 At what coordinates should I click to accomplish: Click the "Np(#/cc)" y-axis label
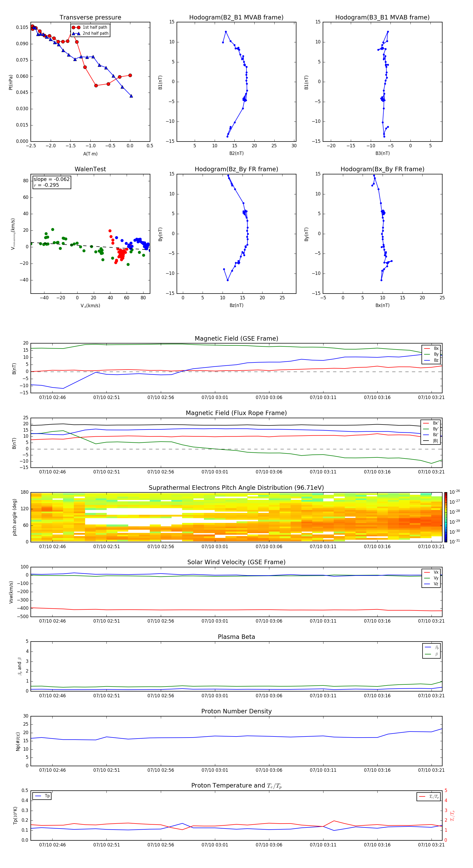18,741
